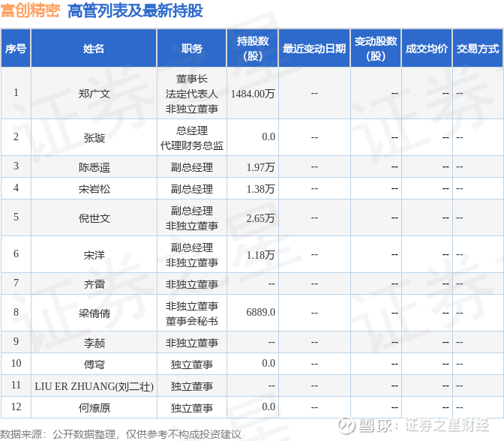Click the 1.38万 shareholding value
Image resolution: width=504 pixels, height=441 pixels.
[260, 189]
